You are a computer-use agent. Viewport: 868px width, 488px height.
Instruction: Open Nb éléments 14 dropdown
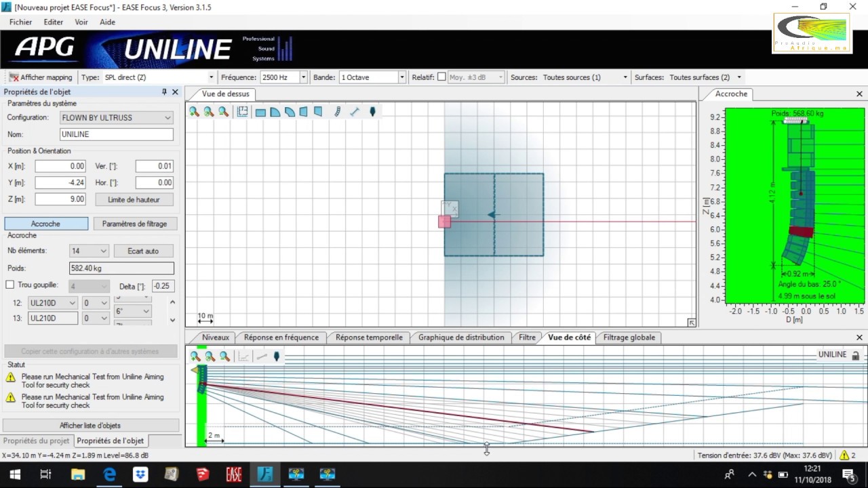[89, 251]
